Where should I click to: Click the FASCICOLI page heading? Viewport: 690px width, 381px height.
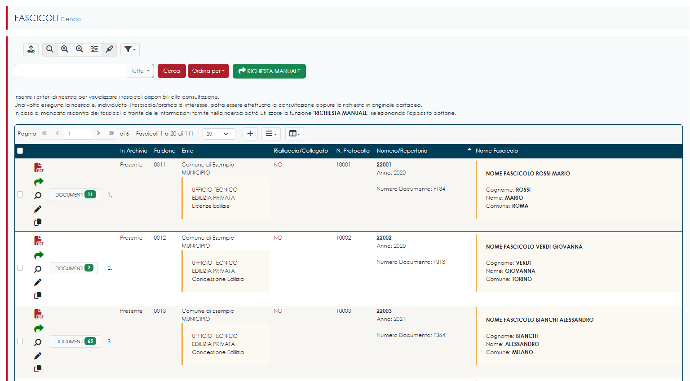click(36, 18)
